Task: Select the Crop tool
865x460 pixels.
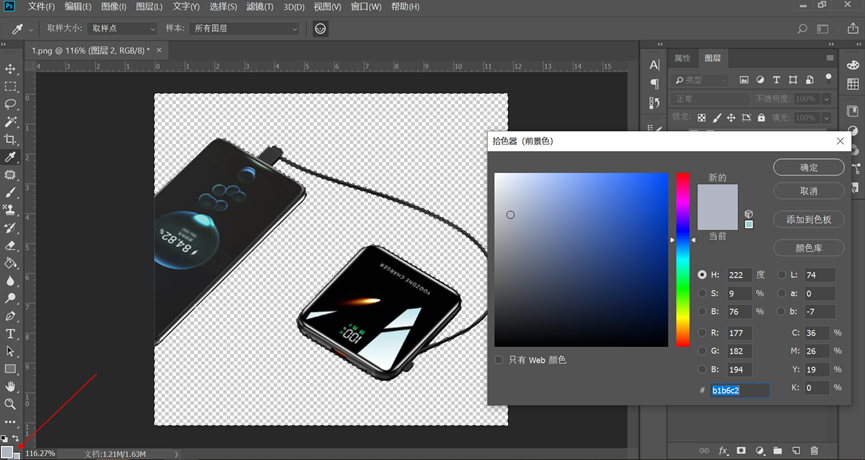Action: [11, 139]
